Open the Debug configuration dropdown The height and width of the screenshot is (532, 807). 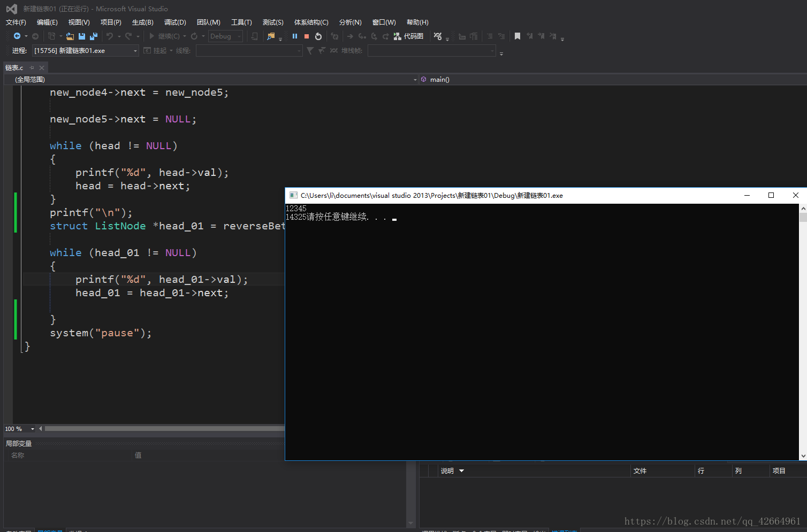225,36
